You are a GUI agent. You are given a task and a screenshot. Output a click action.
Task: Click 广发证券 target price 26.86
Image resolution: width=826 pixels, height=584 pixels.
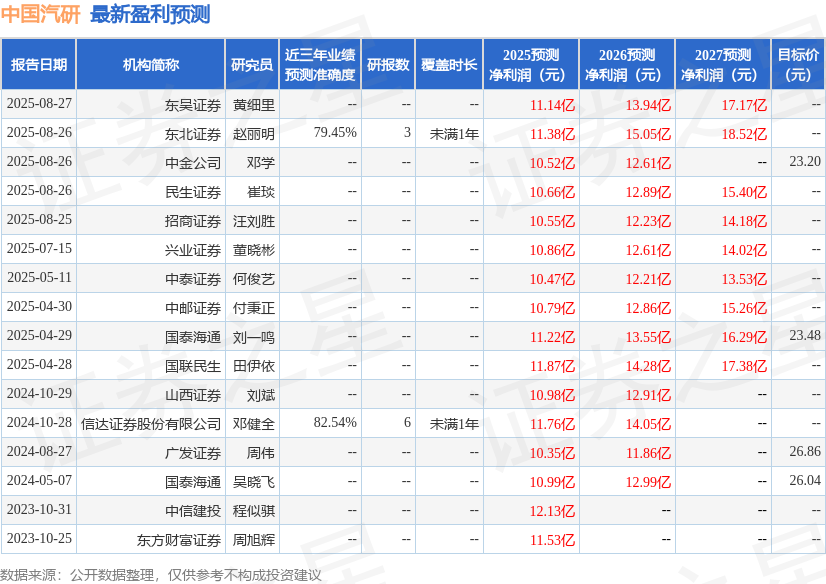point(805,451)
